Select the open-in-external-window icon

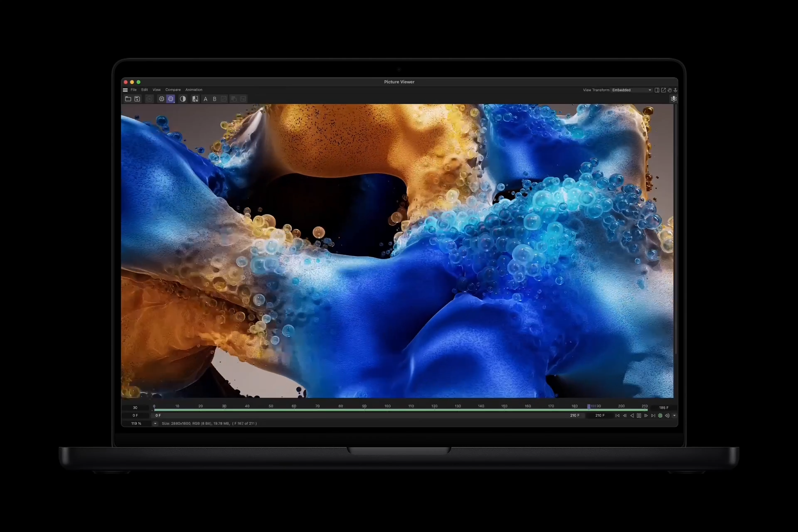pyautogui.click(x=664, y=90)
